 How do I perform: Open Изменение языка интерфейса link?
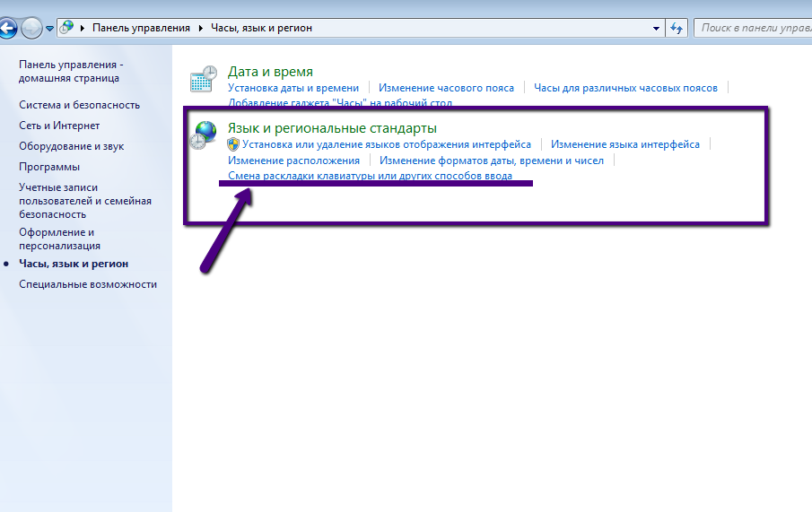pyautogui.click(x=625, y=144)
